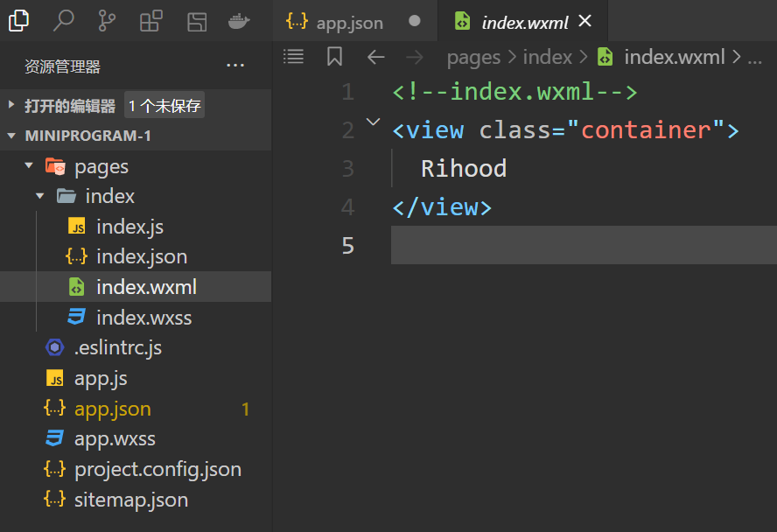Image resolution: width=777 pixels, height=532 pixels.
Task: Click the green wxml icon in breadcrumb
Action: coord(605,57)
